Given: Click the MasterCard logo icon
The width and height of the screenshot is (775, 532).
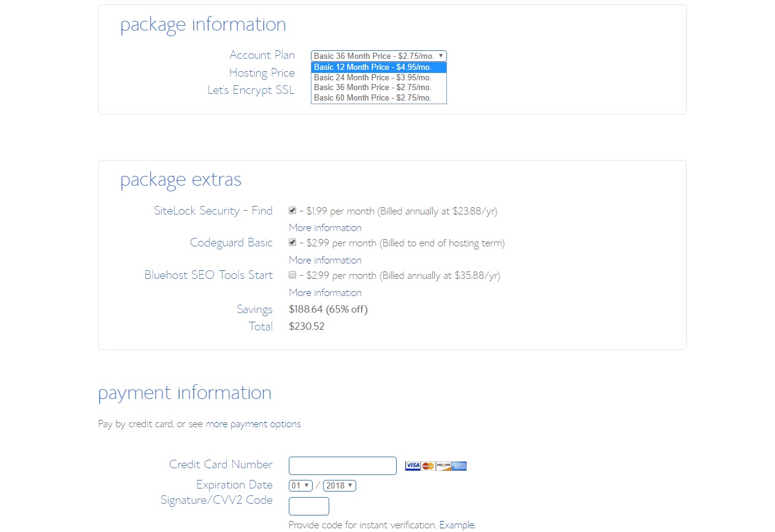Looking at the screenshot, I should pos(428,466).
